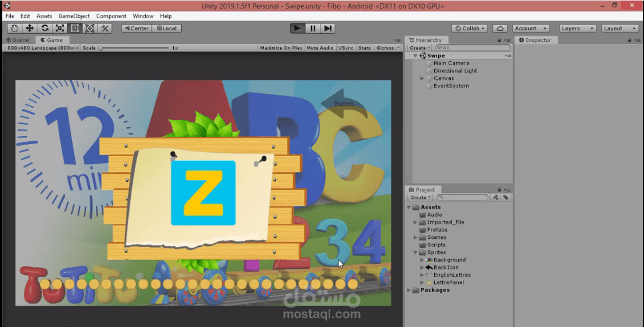Toggle Mute Audio
Viewport: 644px width, 327px height.
tap(320, 48)
